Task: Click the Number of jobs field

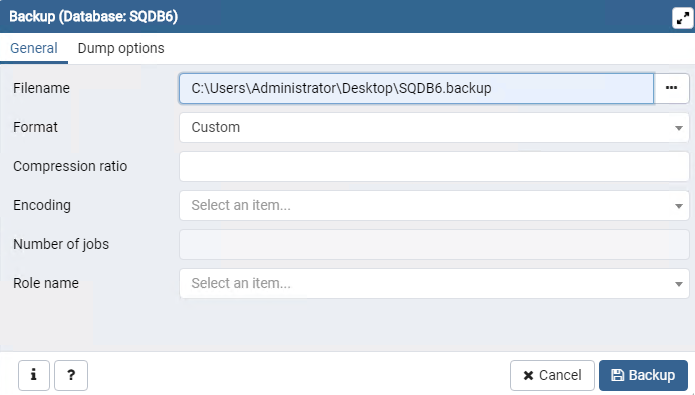Action: 434,244
